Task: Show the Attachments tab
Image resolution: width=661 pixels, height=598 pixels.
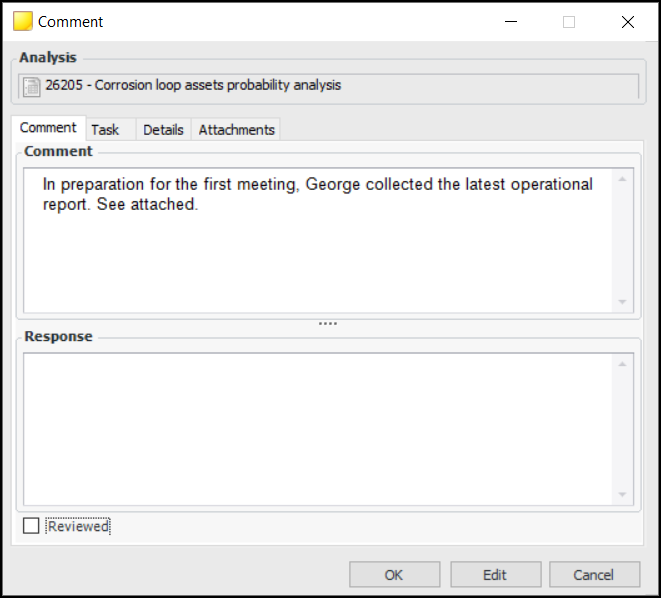Action: click(x=236, y=129)
